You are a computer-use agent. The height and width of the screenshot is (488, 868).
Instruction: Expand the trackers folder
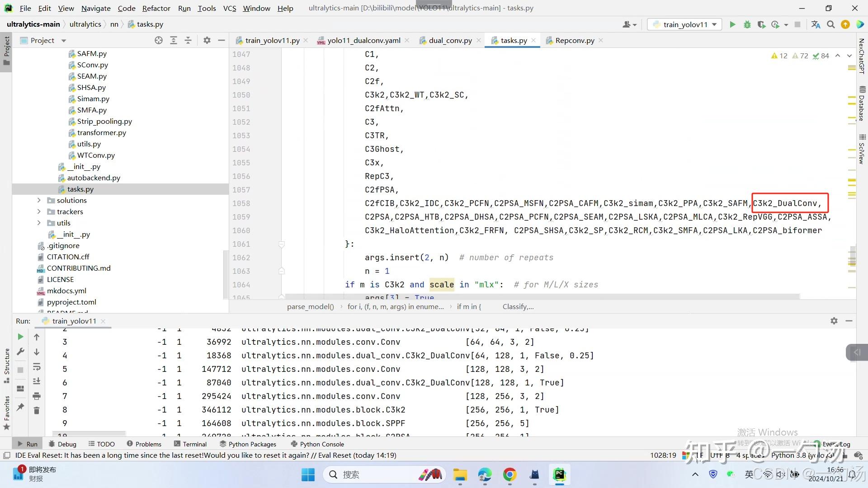39,211
